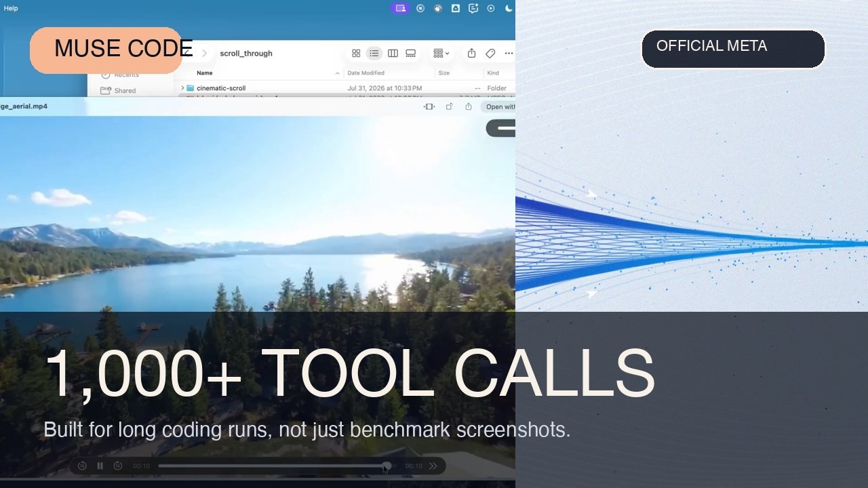Click the Quick Look trim icon
868x488 pixels.
click(x=429, y=106)
